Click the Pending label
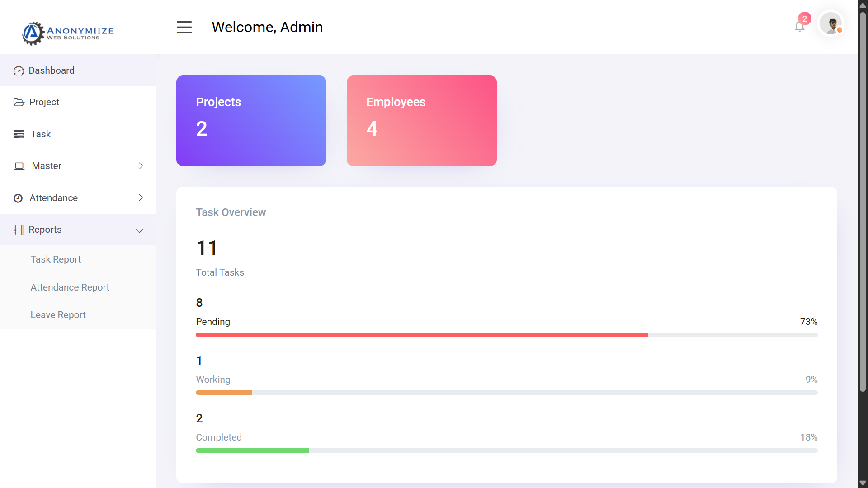Screen dimensions: 868x488 tap(213, 322)
